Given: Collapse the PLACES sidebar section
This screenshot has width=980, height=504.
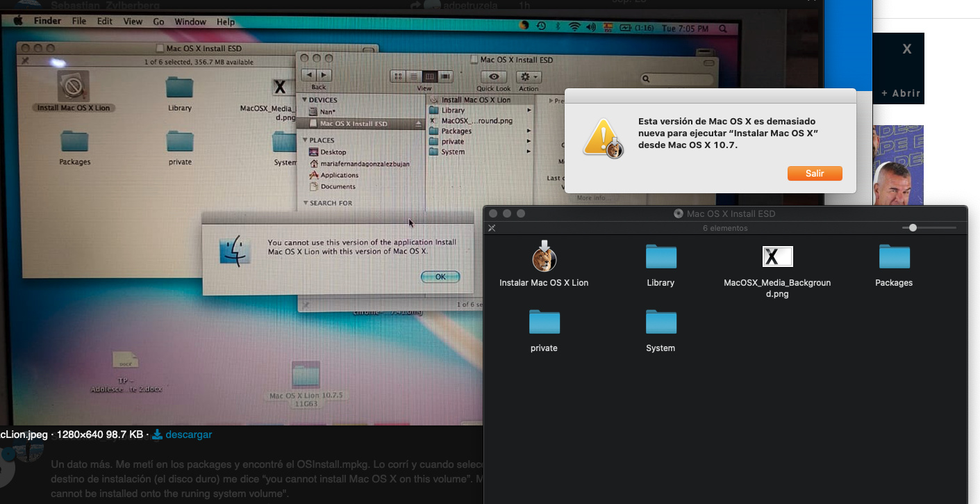Looking at the screenshot, I should (x=305, y=140).
